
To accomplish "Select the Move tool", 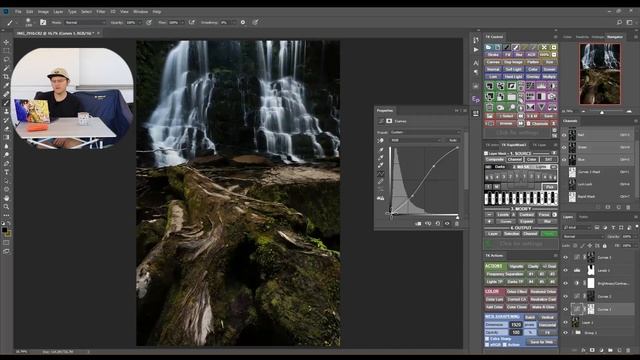I will tap(6, 42).
